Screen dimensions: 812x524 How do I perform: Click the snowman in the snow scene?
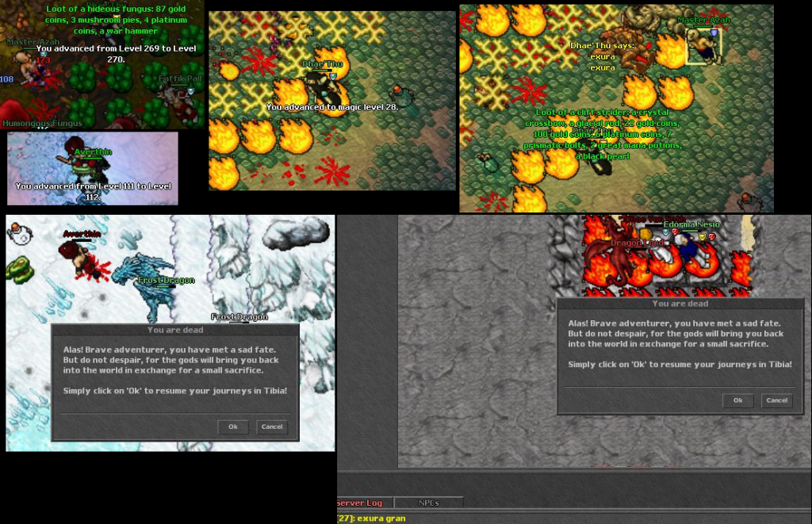[x=19, y=234]
